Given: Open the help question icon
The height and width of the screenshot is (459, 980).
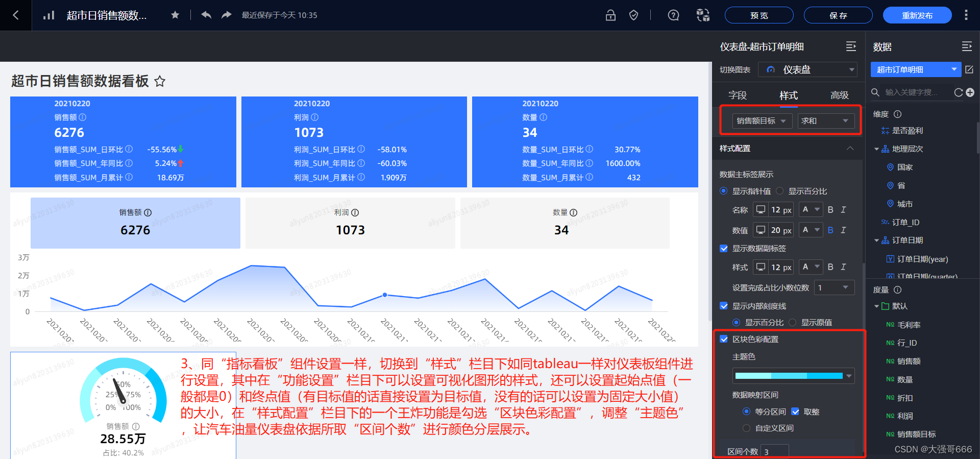Looking at the screenshot, I should pyautogui.click(x=674, y=15).
